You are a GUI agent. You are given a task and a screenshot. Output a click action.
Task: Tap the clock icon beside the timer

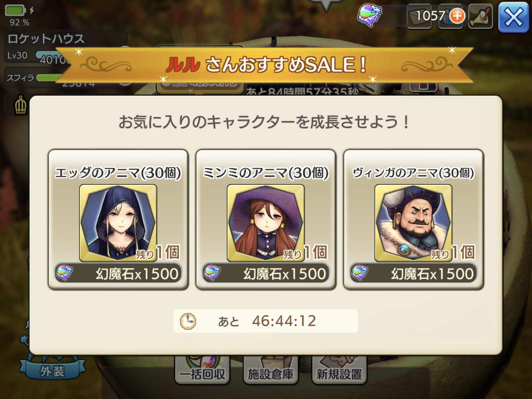[x=188, y=321]
